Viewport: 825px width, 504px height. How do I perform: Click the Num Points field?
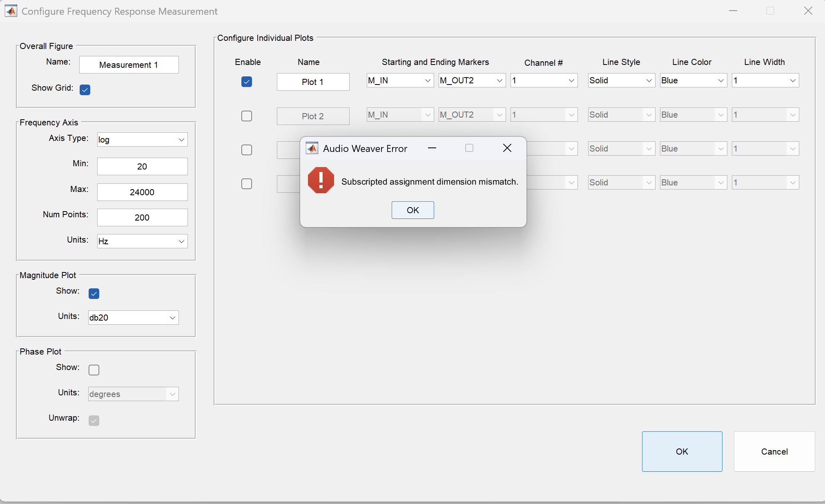pyautogui.click(x=142, y=218)
